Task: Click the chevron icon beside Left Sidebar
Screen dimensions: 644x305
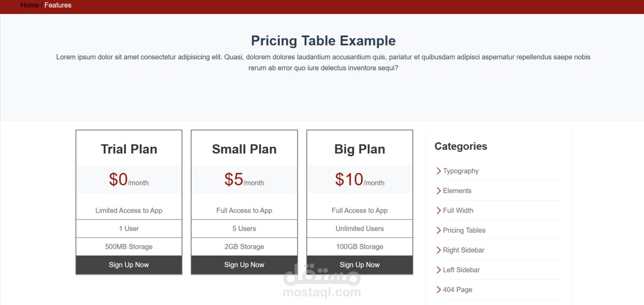Action: point(439,270)
